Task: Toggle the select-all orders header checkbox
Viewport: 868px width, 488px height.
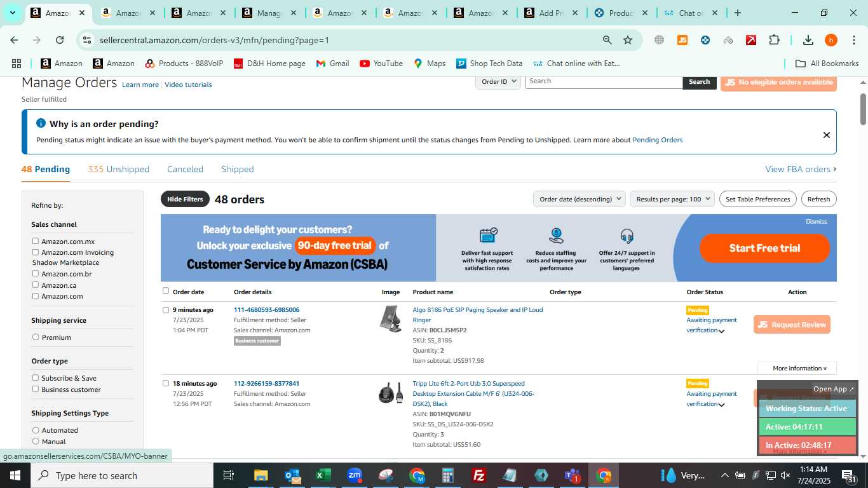Action: [x=166, y=290]
